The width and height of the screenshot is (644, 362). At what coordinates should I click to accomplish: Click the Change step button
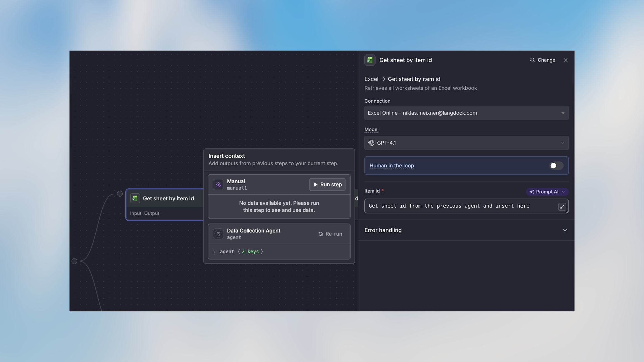click(542, 60)
